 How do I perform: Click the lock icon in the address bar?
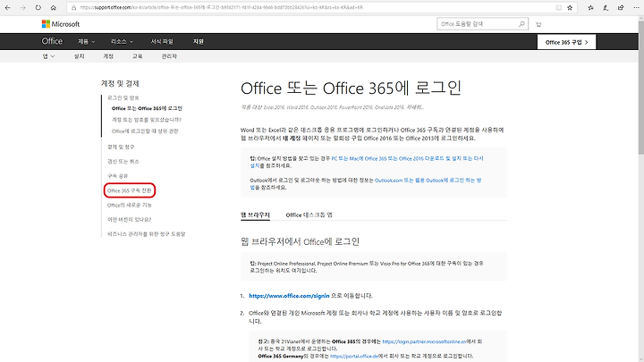(73, 7)
